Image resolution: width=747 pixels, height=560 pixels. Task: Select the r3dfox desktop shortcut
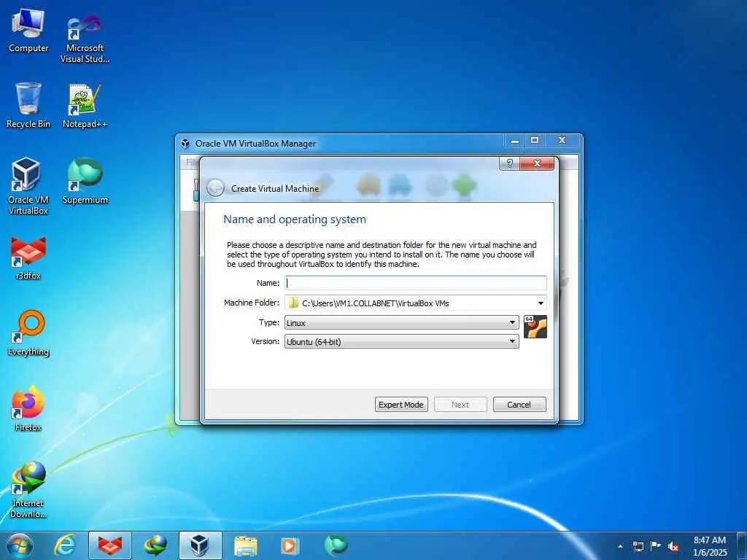click(28, 257)
